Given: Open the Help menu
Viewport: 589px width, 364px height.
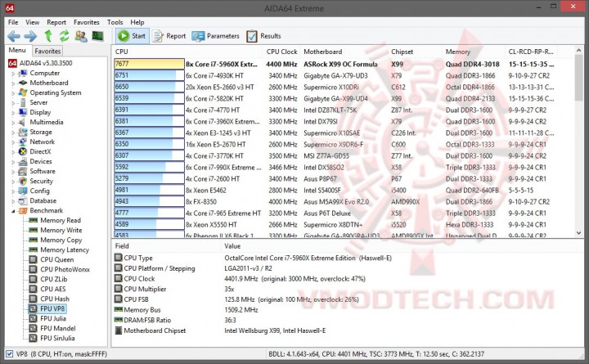Looking at the screenshot, I should [137, 22].
